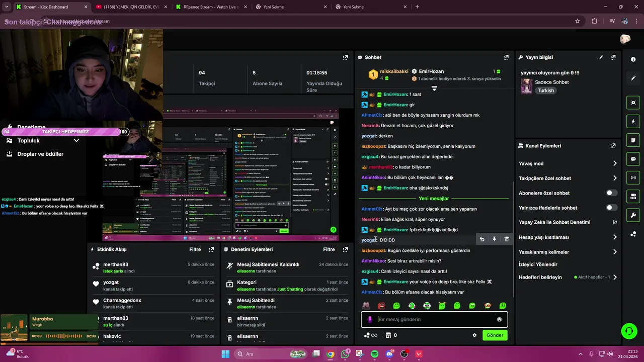The image size is (644, 362).
Task: Click the wrench sidebar icon
Action: pos(633,215)
